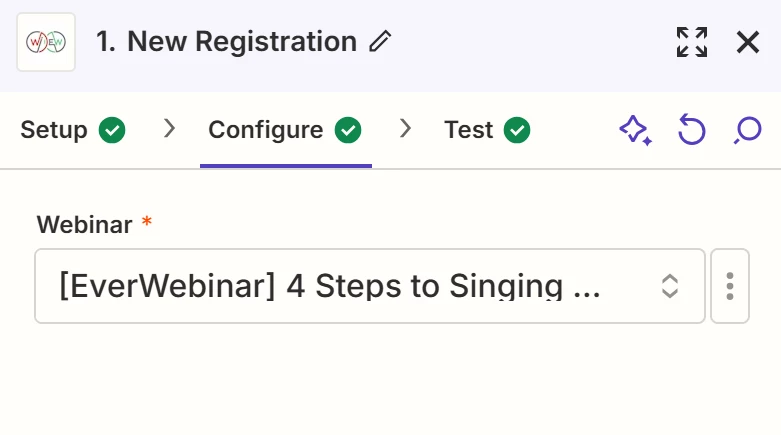Switch to the Setup tab
This screenshot has width=781, height=435.
[54, 130]
